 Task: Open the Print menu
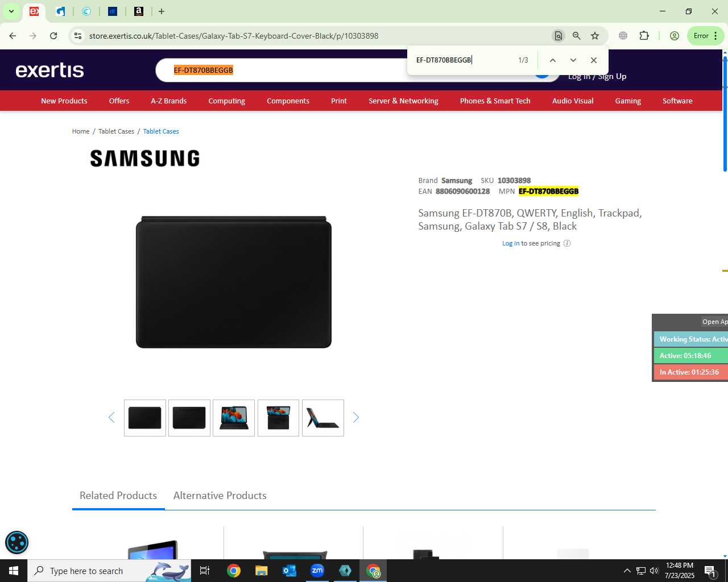coord(339,101)
